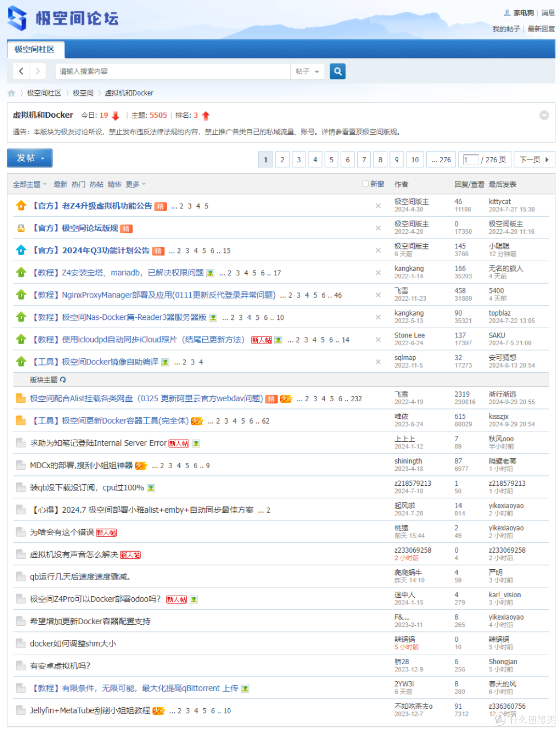Click the blue search magnifier button

(x=338, y=71)
